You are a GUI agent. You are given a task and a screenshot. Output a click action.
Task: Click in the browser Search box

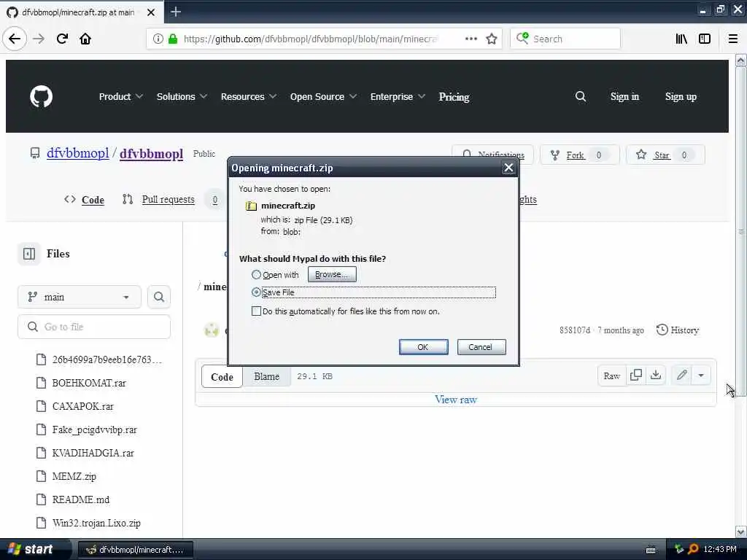[x=565, y=39]
